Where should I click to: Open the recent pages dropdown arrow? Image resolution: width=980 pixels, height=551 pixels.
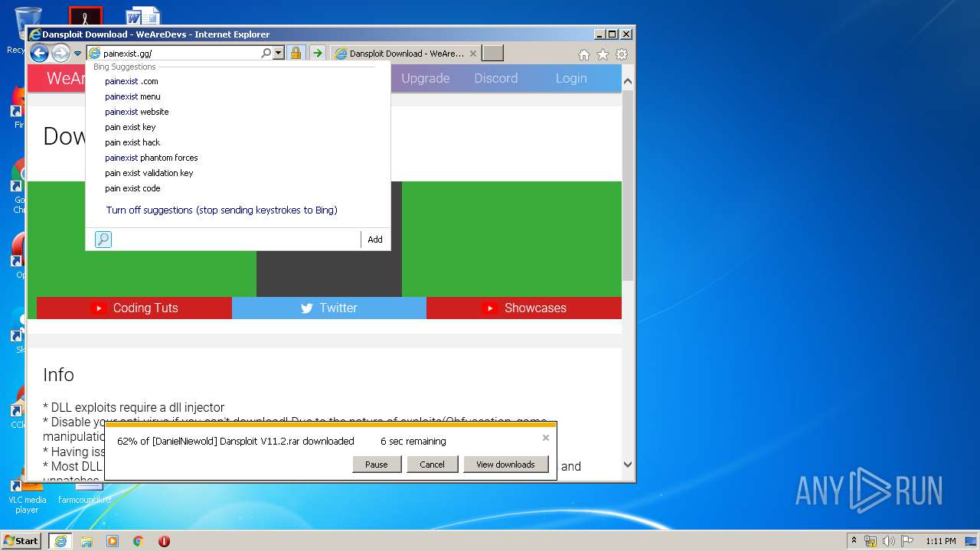[x=77, y=54]
